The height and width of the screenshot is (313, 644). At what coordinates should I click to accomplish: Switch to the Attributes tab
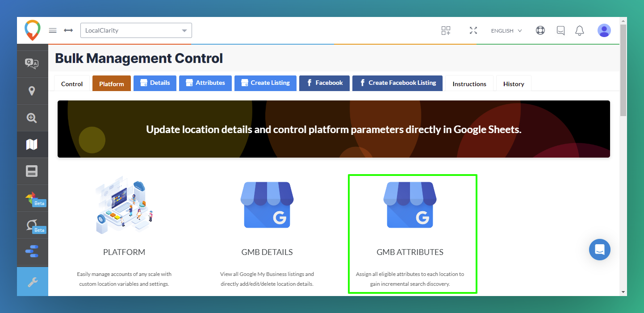(205, 83)
